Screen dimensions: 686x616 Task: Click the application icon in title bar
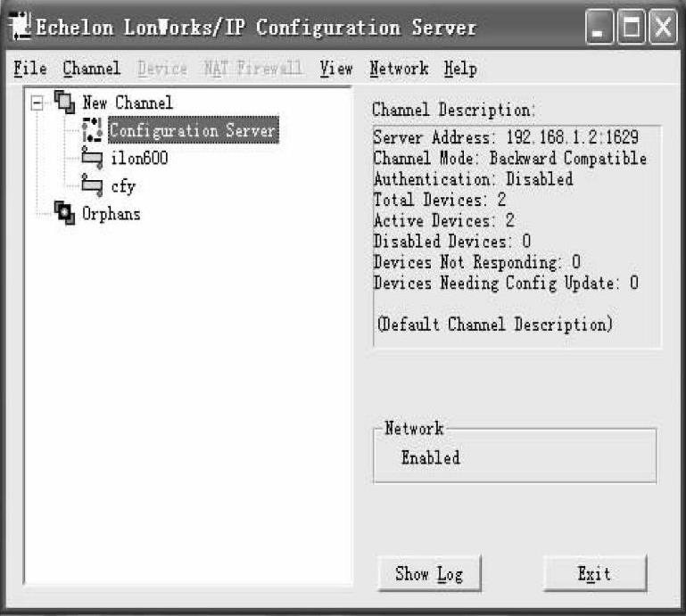click(x=21, y=27)
